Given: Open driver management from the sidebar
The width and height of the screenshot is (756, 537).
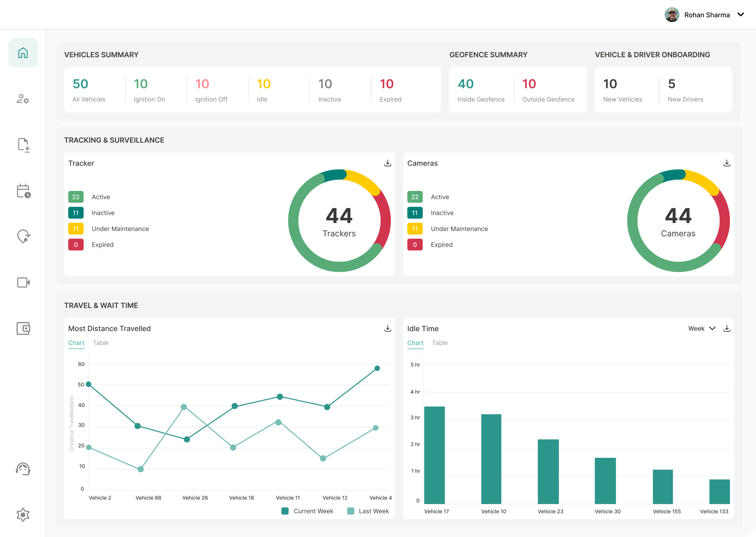Looking at the screenshot, I should [x=23, y=99].
